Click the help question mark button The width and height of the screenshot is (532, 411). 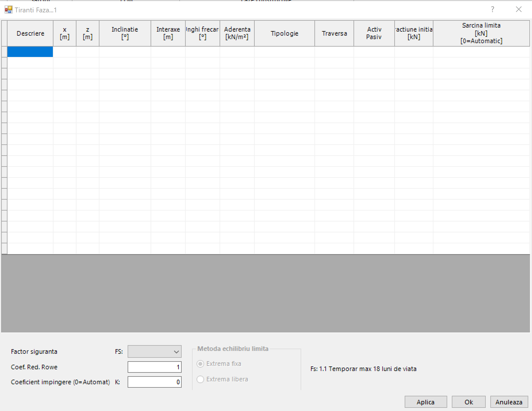tap(492, 9)
